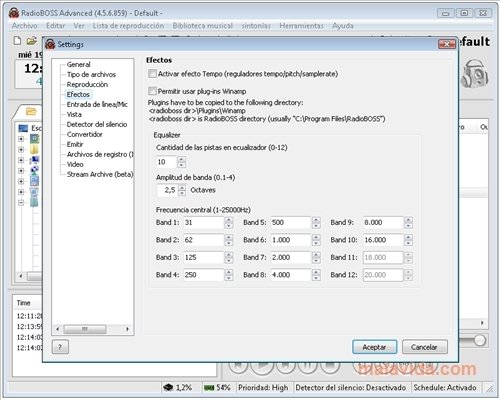Click equalizer track count field showing 10
This screenshot has width=500, height=400.
(x=167, y=162)
